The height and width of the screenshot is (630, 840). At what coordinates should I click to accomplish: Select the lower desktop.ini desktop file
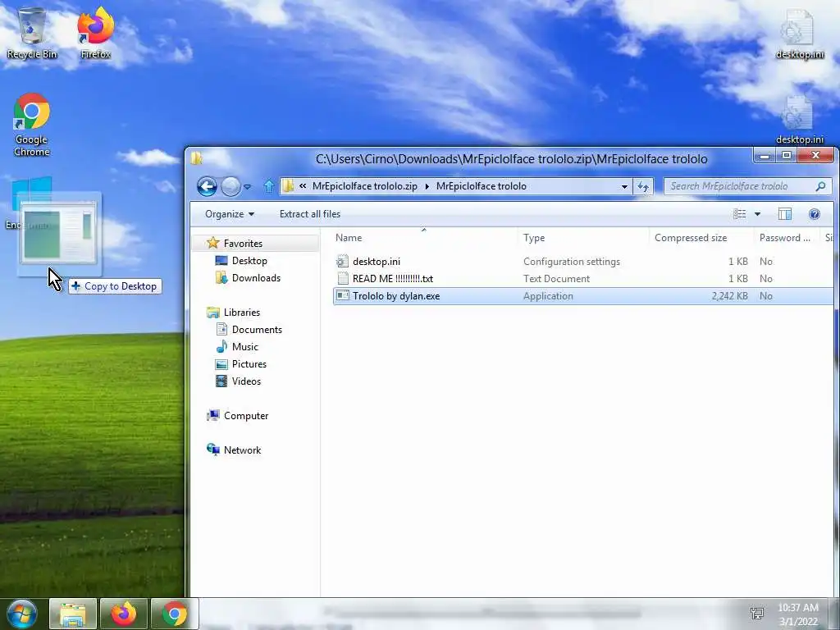(799, 120)
